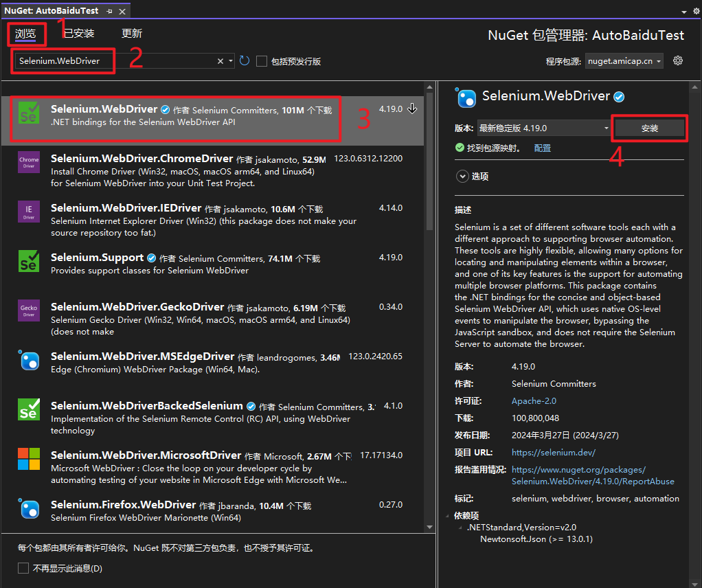Enable the 包括预发行版 checkbox
The width and height of the screenshot is (702, 588).
click(262, 61)
